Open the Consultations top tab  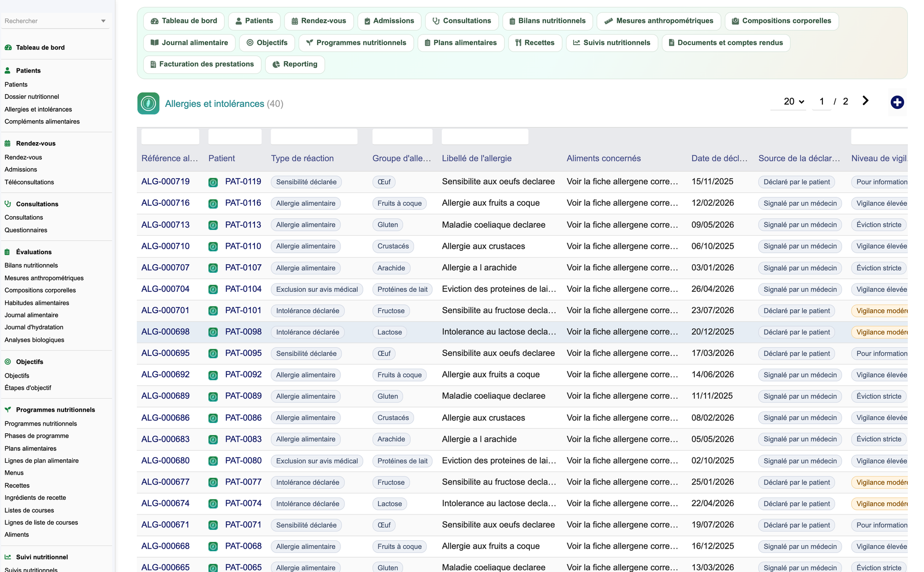[462, 21]
